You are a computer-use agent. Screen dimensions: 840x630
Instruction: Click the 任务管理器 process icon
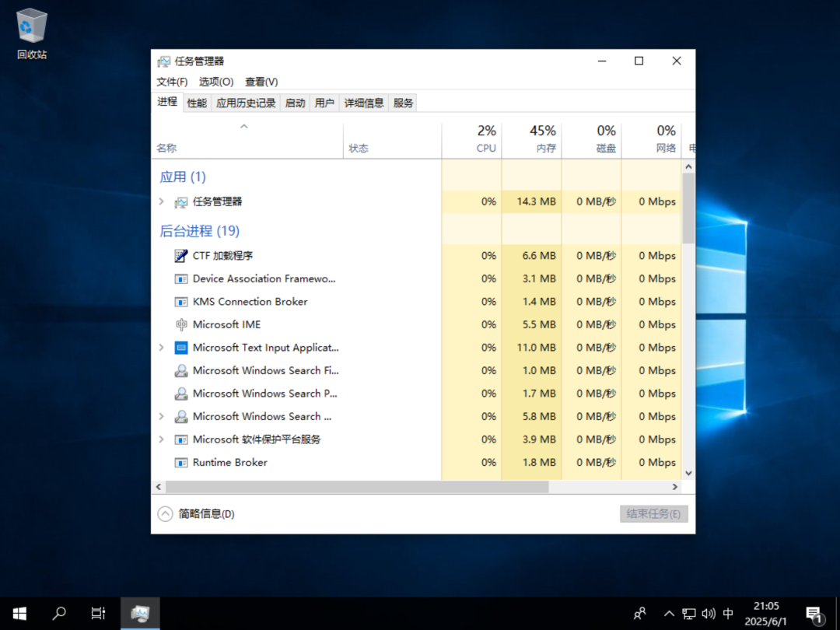coord(181,202)
